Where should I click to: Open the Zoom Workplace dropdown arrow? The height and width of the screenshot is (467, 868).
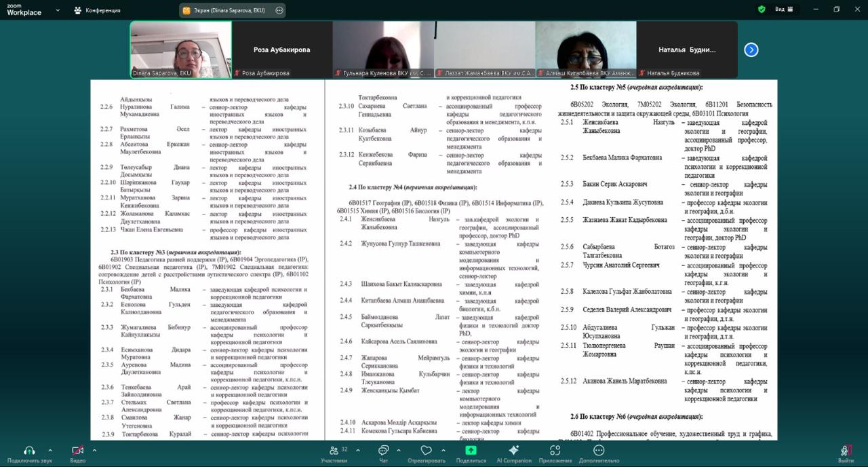click(x=57, y=10)
